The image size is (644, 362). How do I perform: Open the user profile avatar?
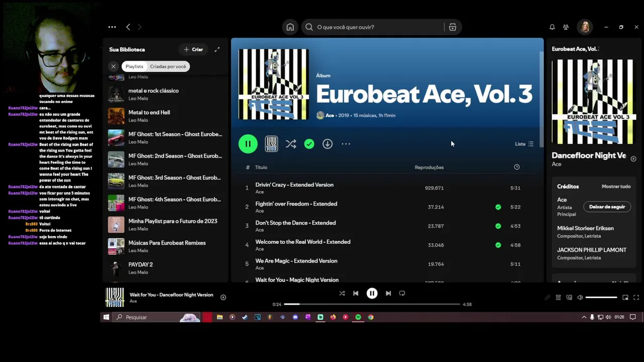pos(585,27)
